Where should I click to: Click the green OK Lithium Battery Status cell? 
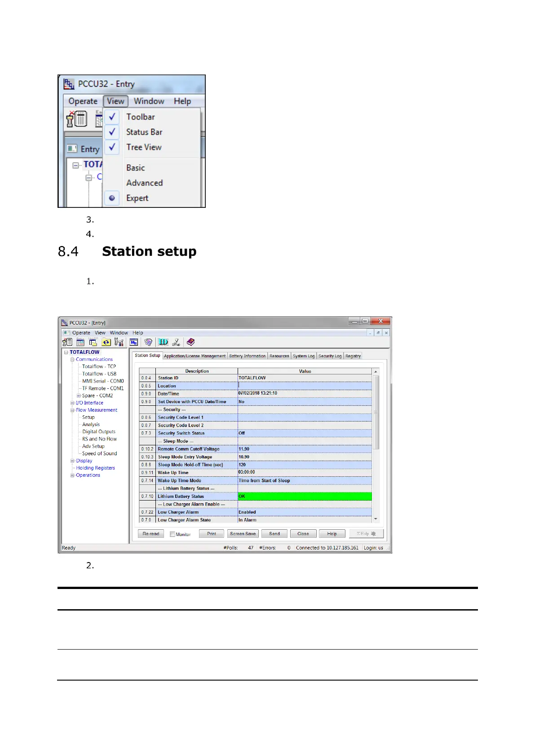click(305, 497)
